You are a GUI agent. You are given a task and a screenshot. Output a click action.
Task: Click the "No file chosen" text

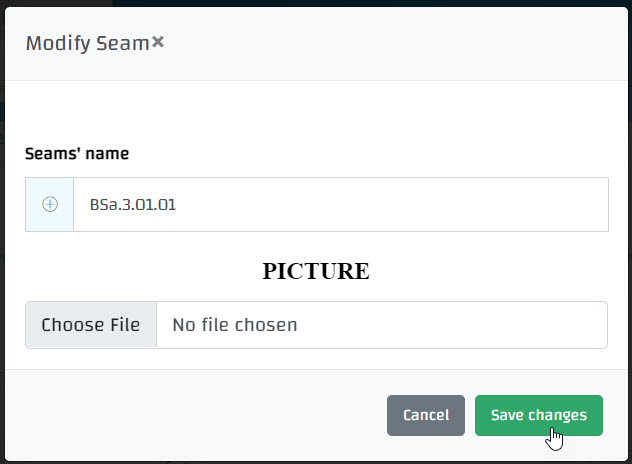tap(234, 325)
